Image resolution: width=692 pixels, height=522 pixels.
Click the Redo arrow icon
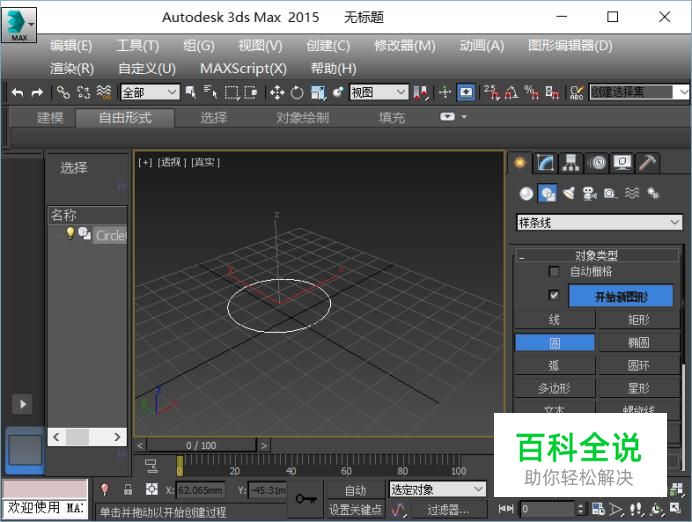38,93
